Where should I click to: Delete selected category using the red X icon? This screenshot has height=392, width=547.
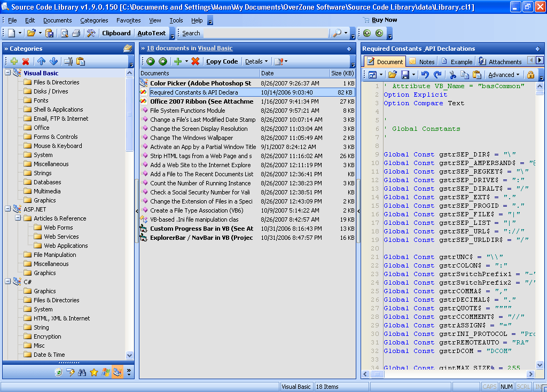coord(25,61)
